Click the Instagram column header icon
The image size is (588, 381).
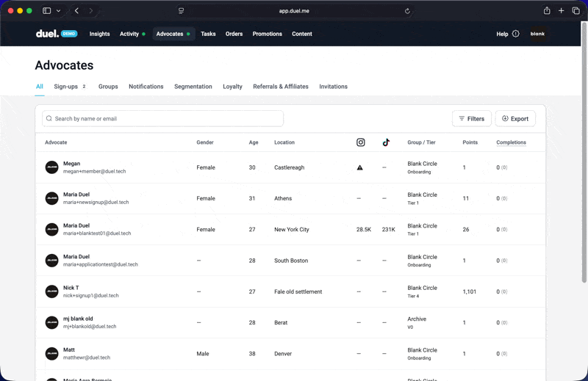pyautogui.click(x=360, y=142)
